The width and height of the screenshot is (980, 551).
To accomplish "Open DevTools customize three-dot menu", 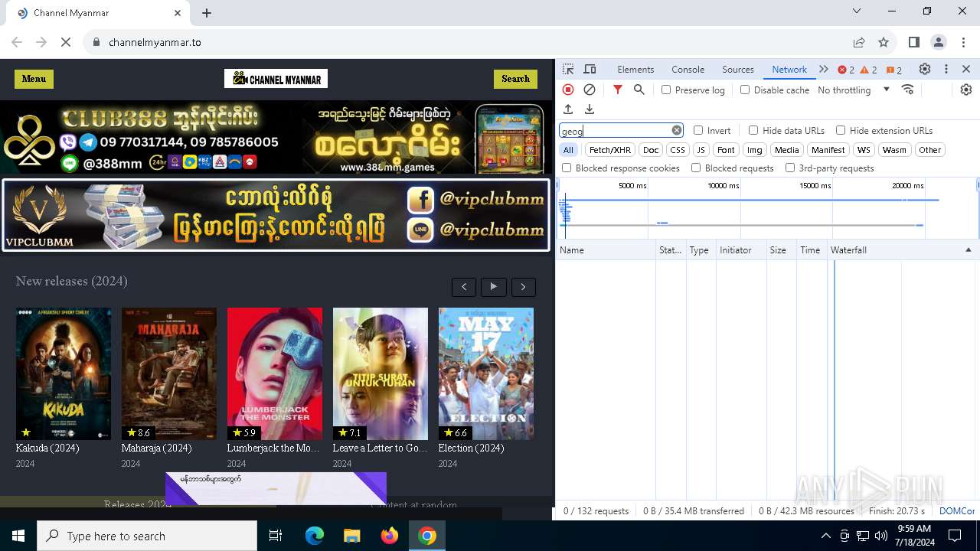I will [946, 69].
